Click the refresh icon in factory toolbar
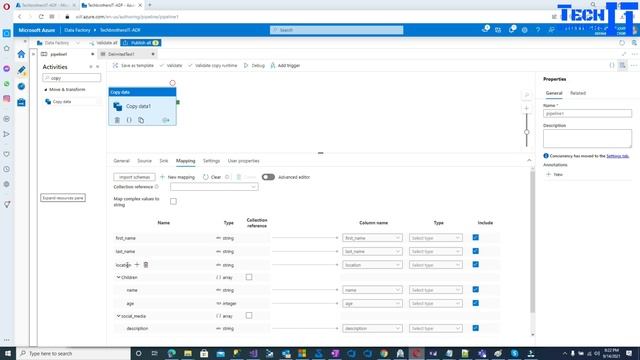The width and height of the screenshot is (640, 360). pos(622,42)
